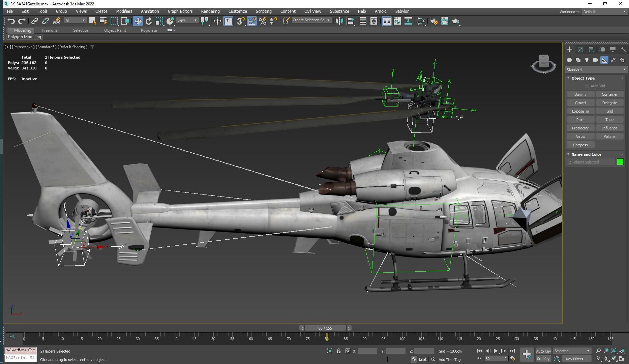Click the Compass helper button
Screen dimensions: 629x364
[x=580, y=145]
